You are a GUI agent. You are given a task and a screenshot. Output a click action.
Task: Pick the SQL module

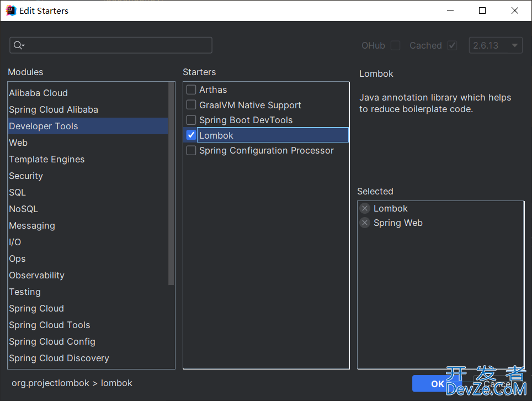(88, 193)
